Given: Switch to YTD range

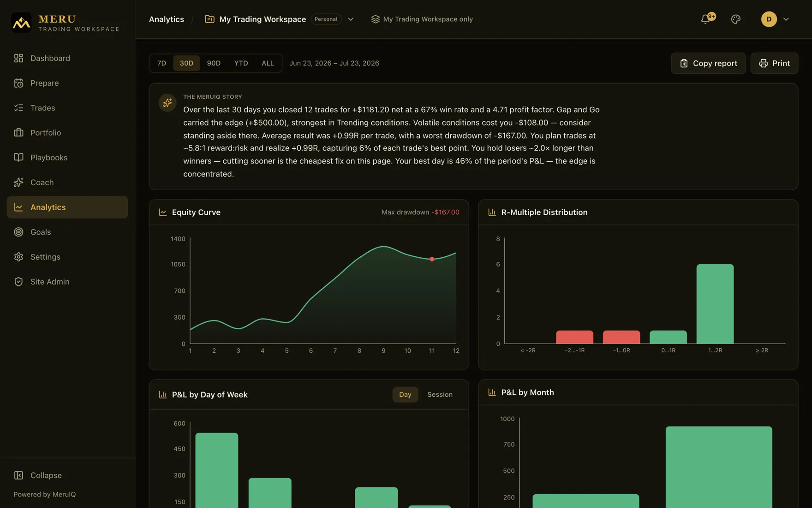Looking at the screenshot, I should click(x=241, y=63).
